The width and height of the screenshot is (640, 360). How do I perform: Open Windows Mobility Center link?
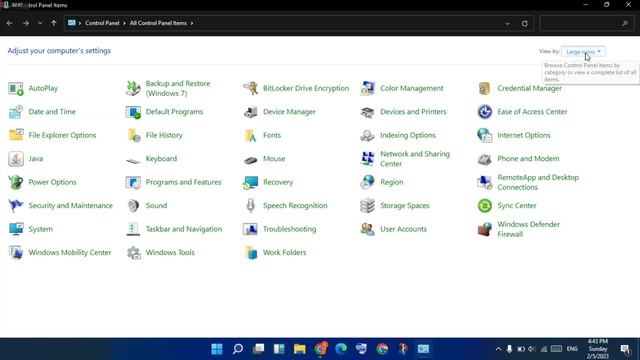70,253
